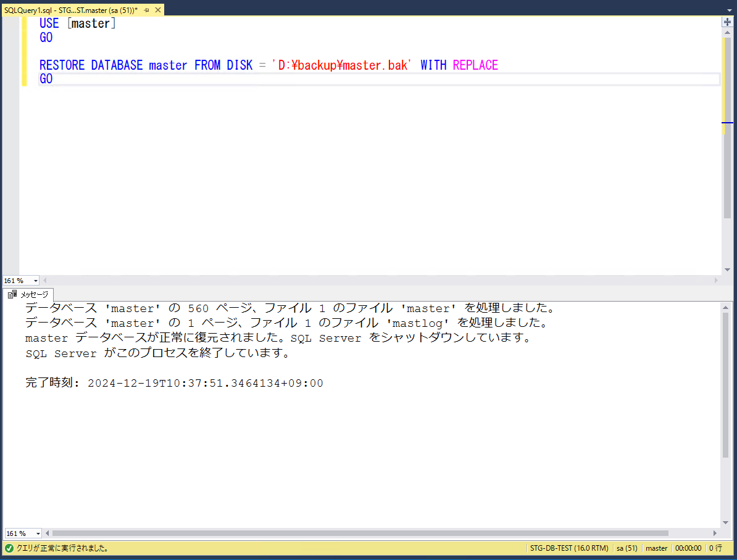Click the up arrow on the editor scrollbar
737x560 pixels.
click(727, 33)
